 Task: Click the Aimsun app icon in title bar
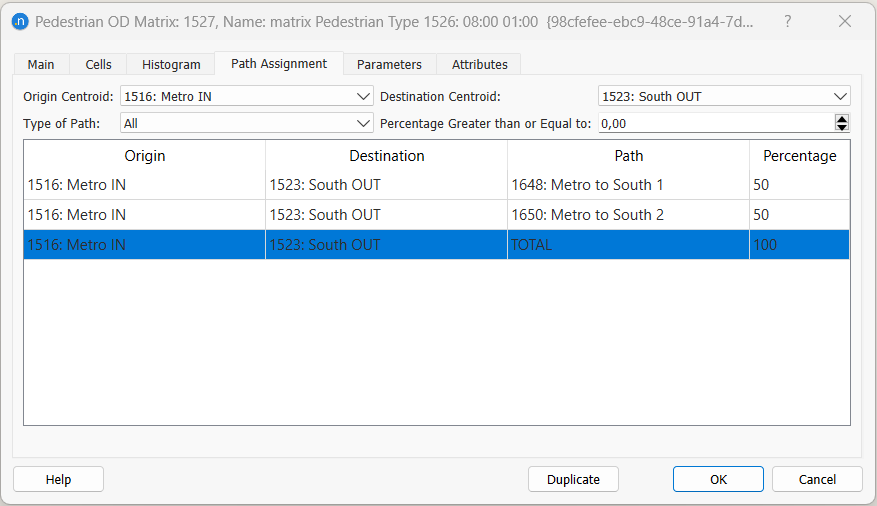pyautogui.click(x=18, y=21)
